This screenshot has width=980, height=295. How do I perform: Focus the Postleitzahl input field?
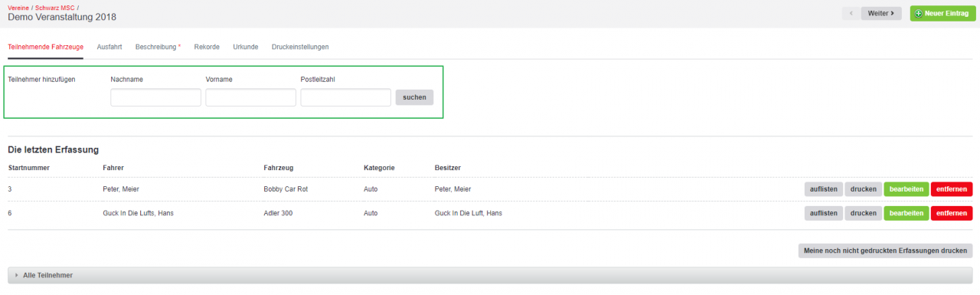tap(345, 97)
